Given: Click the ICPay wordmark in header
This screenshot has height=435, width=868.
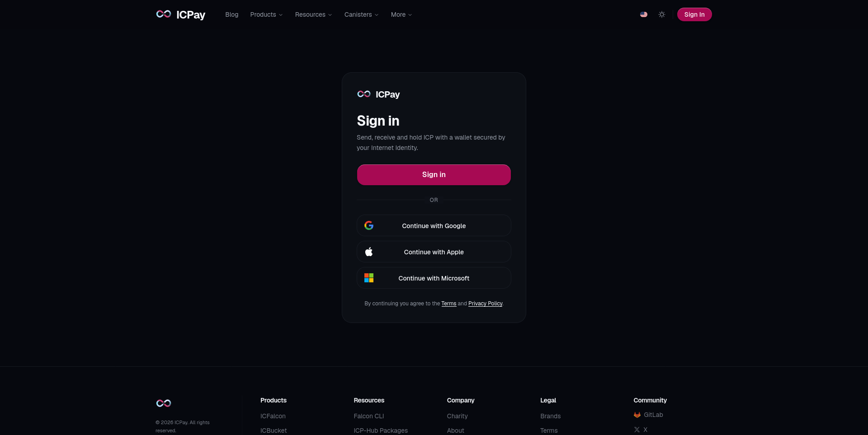Looking at the screenshot, I should pos(191,15).
